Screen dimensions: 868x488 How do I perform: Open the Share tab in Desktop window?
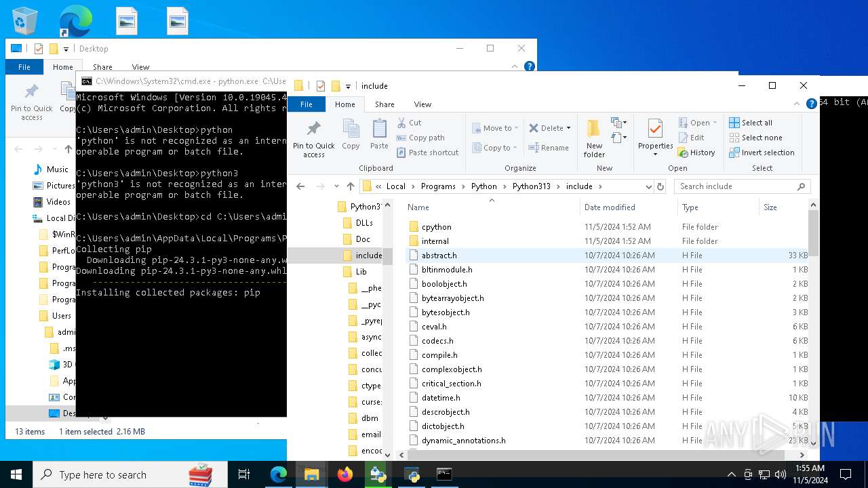tap(102, 67)
